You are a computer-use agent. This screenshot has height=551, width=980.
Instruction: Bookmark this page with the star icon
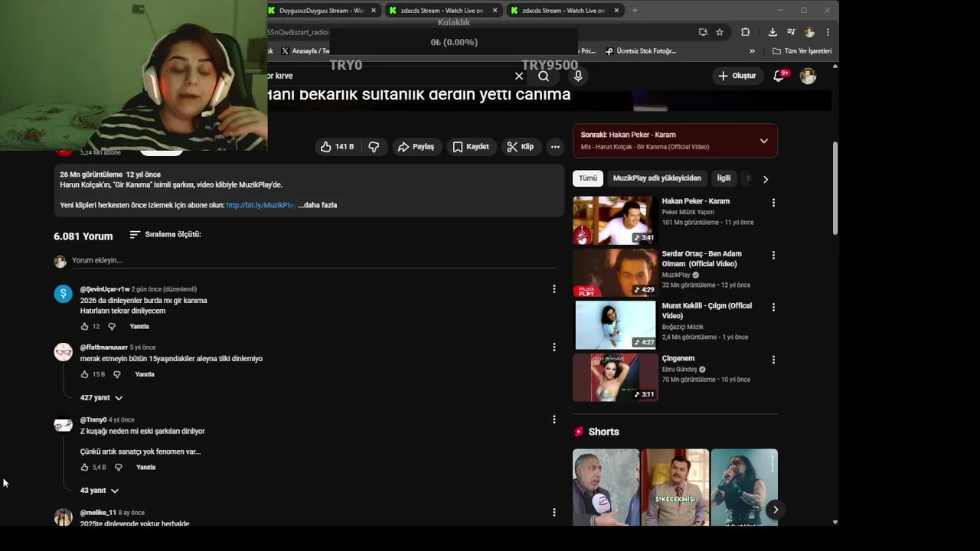(720, 32)
